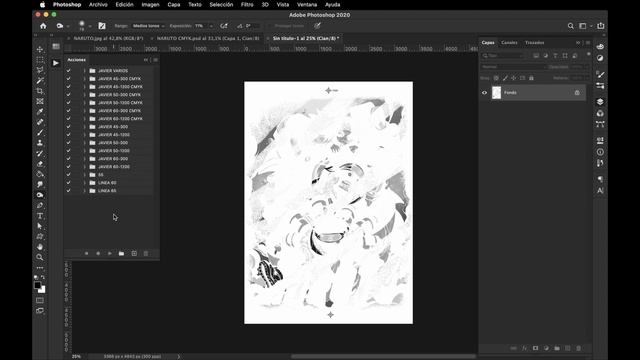
Task: Click the horizontal scrollbar below canvas
Action: 383,356
